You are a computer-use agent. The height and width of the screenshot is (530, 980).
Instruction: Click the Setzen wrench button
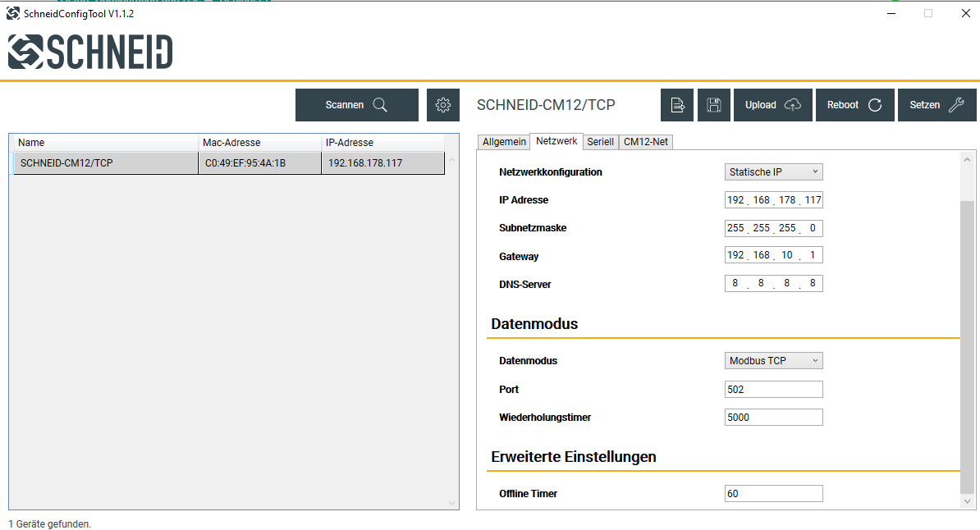936,105
